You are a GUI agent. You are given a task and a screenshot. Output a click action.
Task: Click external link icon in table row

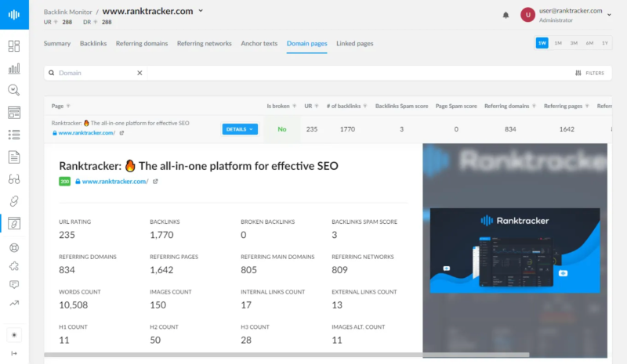pyautogui.click(x=122, y=133)
